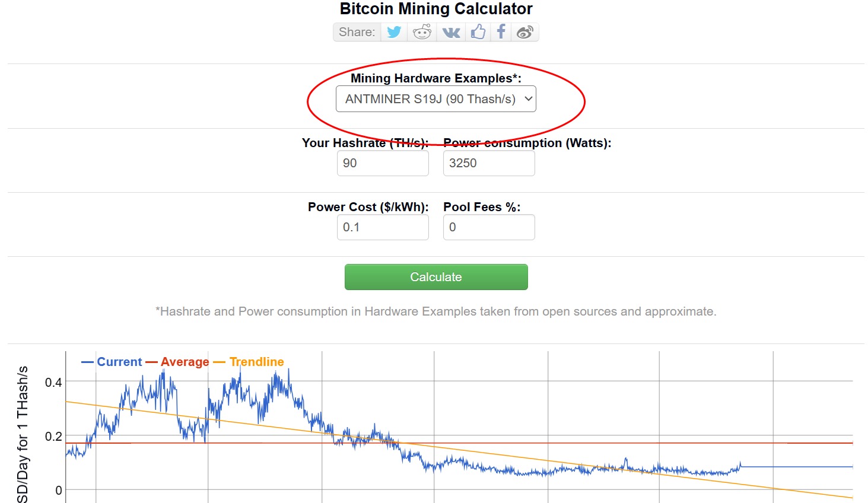Viewport: 868px width, 503px height.
Task: Click the hardware selector chevron arrow
Action: pyautogui.click(x=527, y=98)
